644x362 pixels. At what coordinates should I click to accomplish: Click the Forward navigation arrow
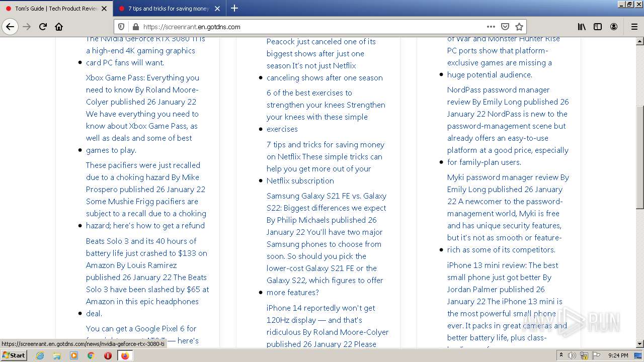[x=27, y=27]
